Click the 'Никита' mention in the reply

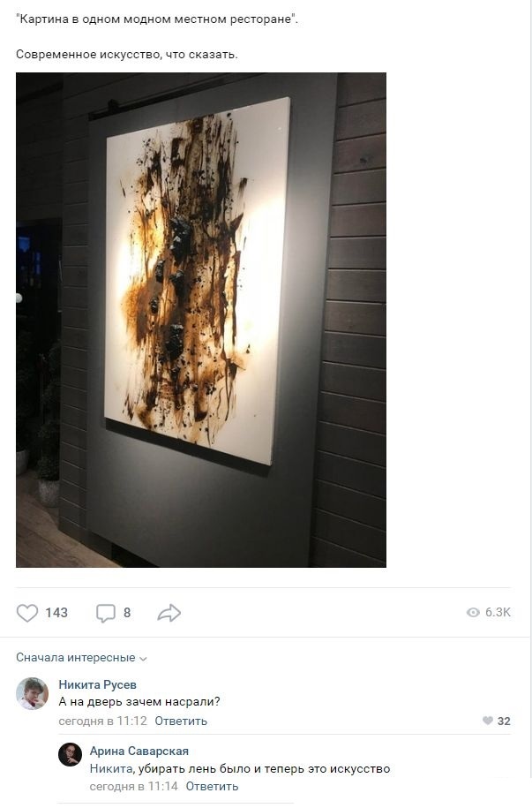click(111, 769)
